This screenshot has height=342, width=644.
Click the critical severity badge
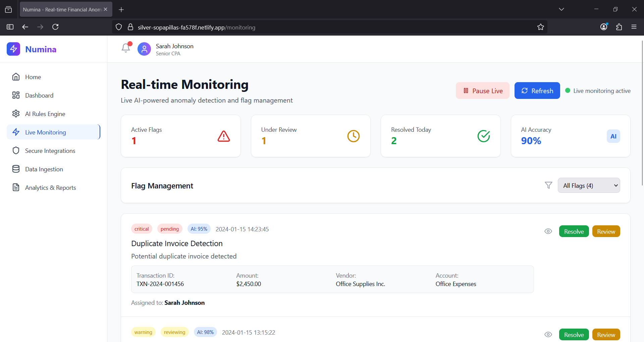[x=142, y=229]
